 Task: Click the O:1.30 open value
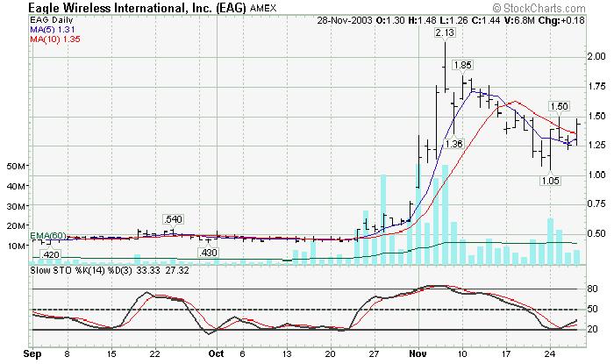click(390, 20)
